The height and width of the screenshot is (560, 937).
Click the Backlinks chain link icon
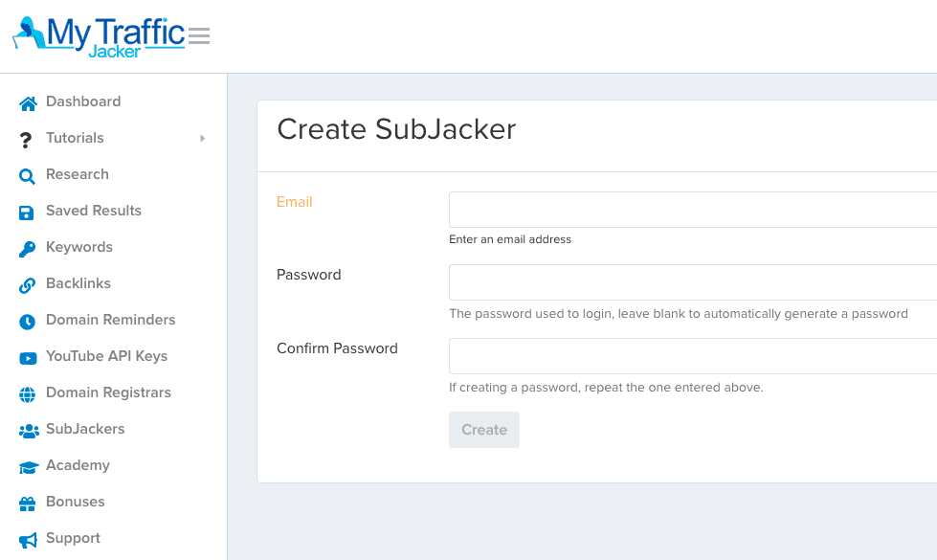(x=27, y=285)
